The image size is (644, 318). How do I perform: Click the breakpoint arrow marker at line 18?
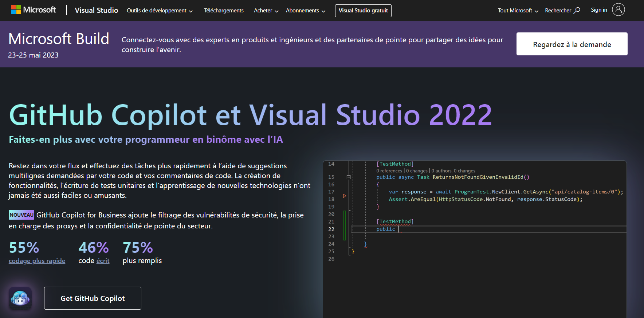[x=345, y=196]
